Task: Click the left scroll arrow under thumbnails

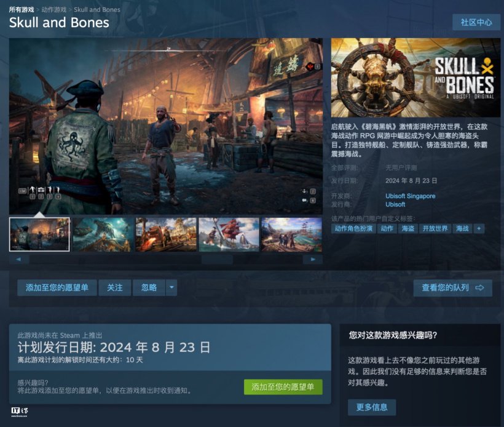Action: [19, 260]
